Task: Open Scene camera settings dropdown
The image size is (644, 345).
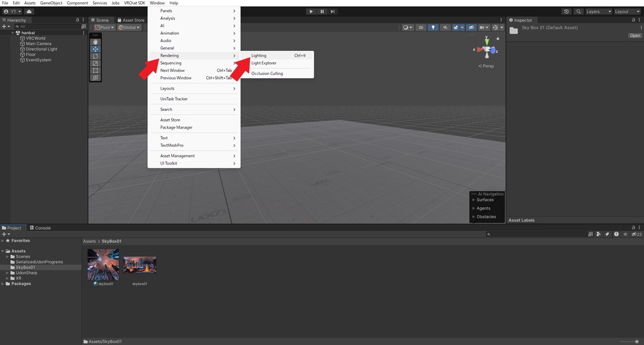Action: click(x=484, y=28)
